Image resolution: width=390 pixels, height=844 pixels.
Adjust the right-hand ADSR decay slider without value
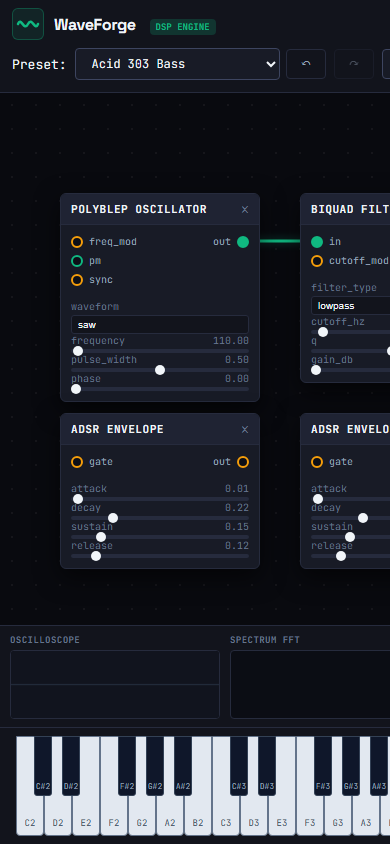tap(351, 518)
